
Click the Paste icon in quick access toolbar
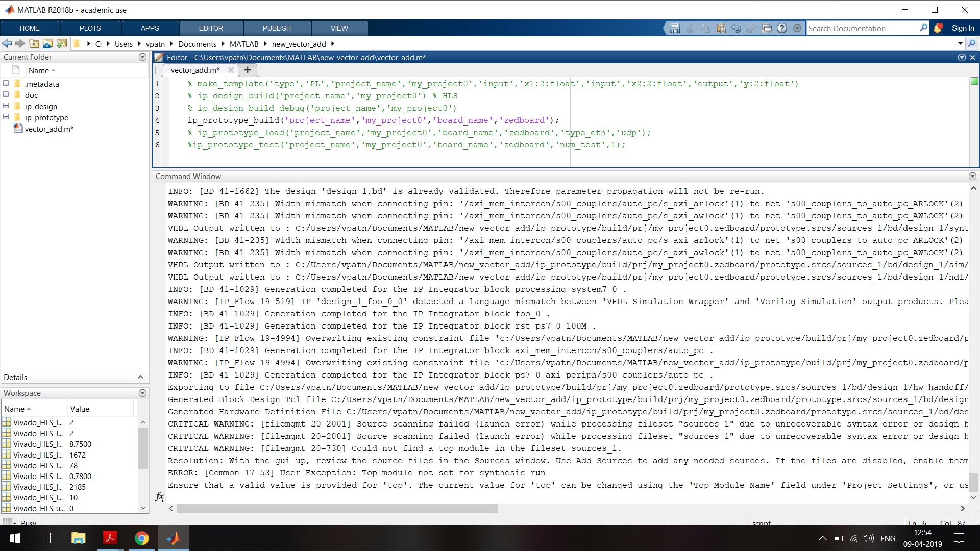tap(721, 29)
